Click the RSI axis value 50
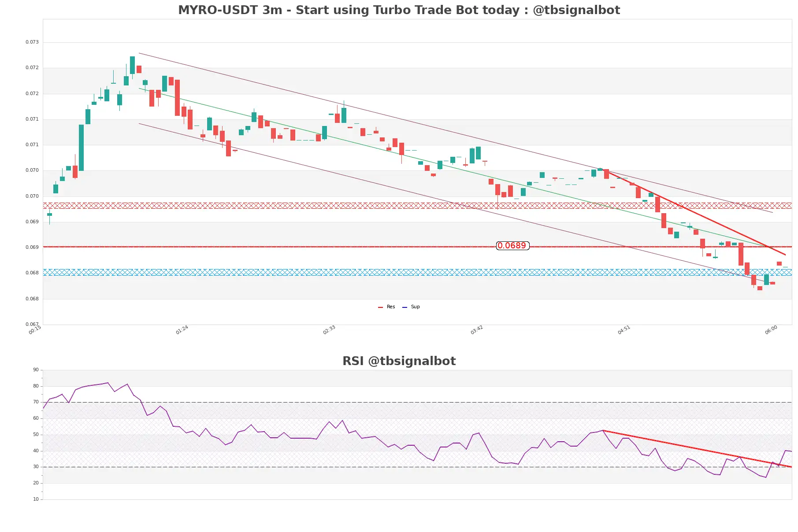 [x=36, y=434]
